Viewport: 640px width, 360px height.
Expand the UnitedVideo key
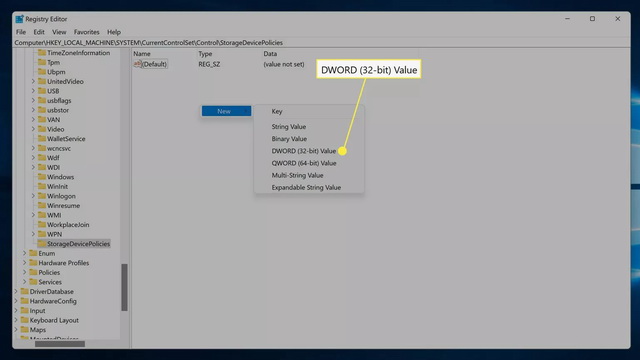click(33, 81)
